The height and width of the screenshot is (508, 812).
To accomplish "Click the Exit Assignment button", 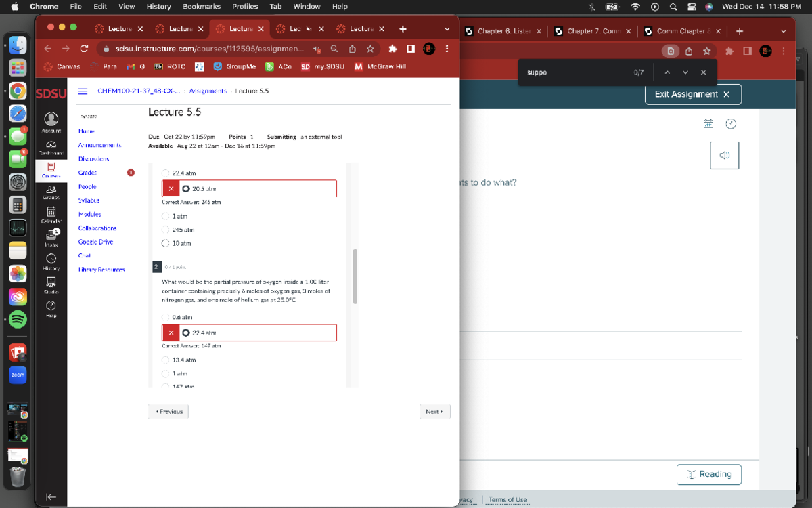I will (x=693, y=94).
